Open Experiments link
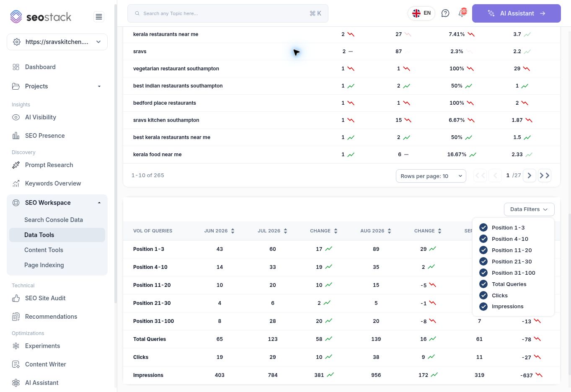Screen dimensions: 571x392 coord(42,346)
